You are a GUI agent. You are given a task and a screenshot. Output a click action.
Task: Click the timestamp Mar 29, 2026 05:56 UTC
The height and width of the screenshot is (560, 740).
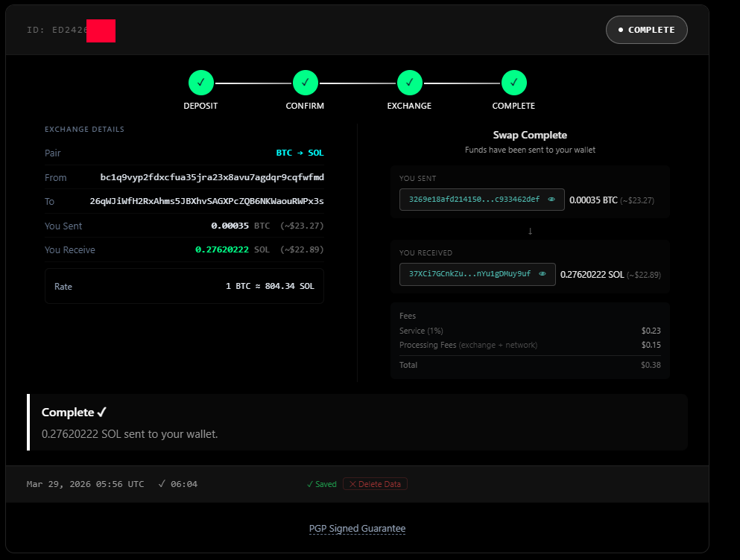(86, 484)
